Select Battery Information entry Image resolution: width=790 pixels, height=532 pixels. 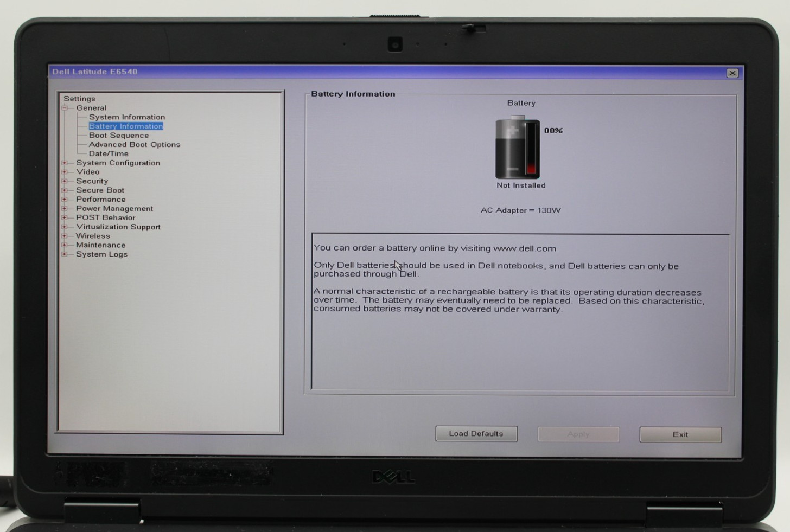pyautogui.click(x=126, y=126)
